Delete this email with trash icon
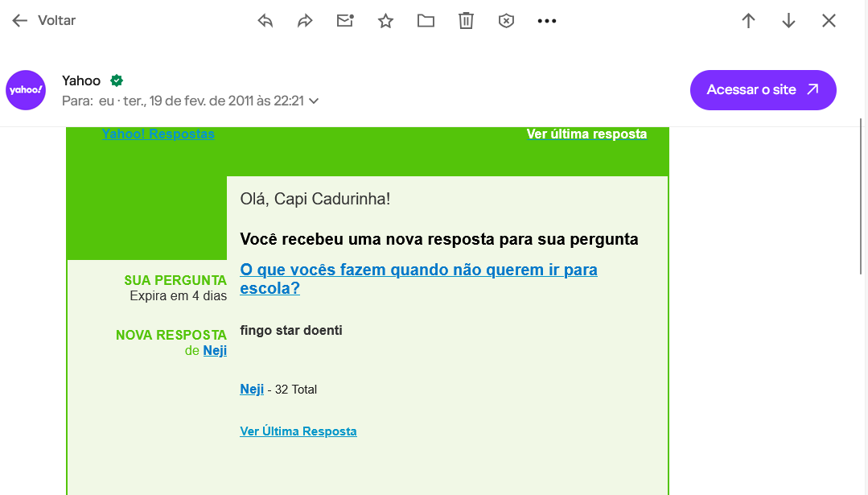The height and width of the screenshot is (495, 868). [x=466, y=21]
